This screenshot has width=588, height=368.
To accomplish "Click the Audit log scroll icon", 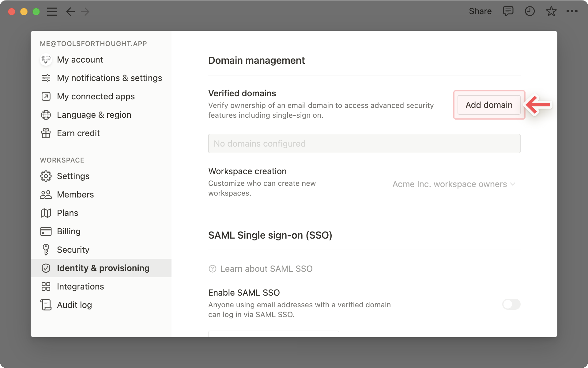I will tap(46, 305).
